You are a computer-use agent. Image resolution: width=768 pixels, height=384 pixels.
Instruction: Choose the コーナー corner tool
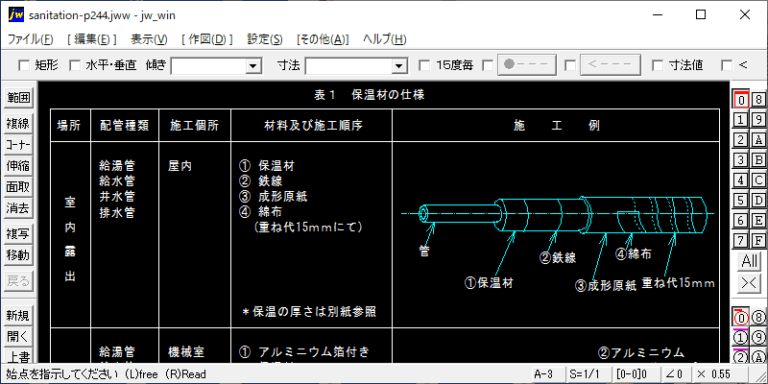[x=18, y=145]
